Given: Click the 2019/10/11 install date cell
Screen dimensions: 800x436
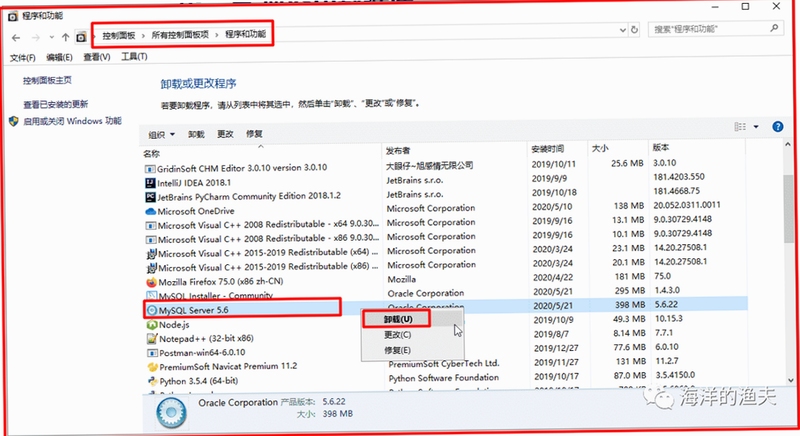Looking at the screenshot, I should tap(554, 164).
